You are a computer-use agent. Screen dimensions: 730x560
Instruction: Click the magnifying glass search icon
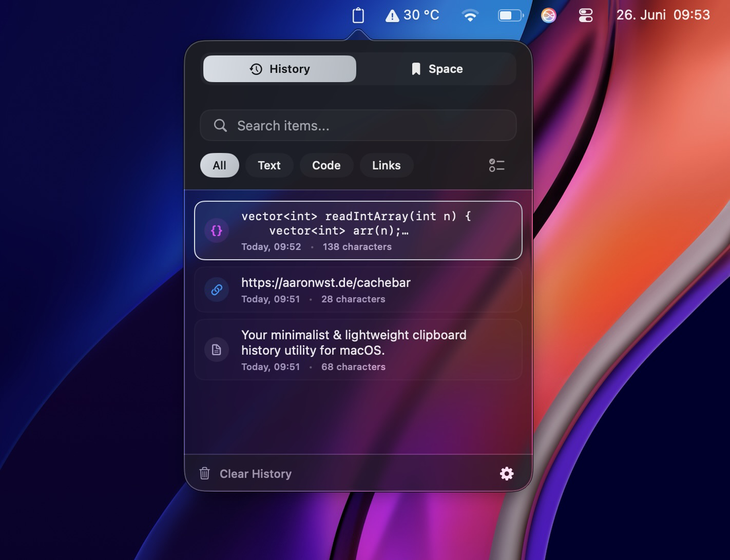(220, 125)
